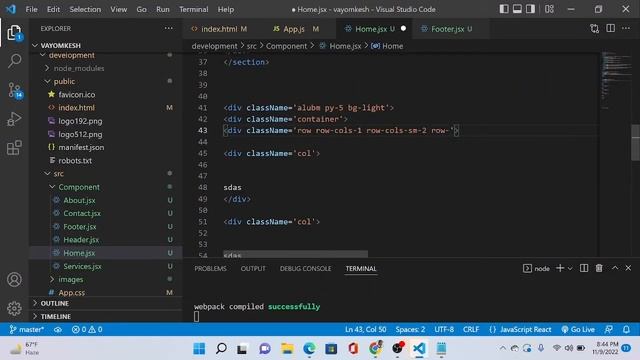Open the Go menu

(141, 9)
